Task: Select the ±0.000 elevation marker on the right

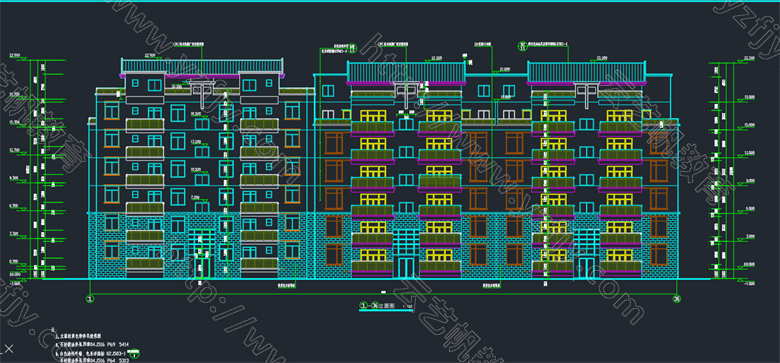Action: [746, 266]
